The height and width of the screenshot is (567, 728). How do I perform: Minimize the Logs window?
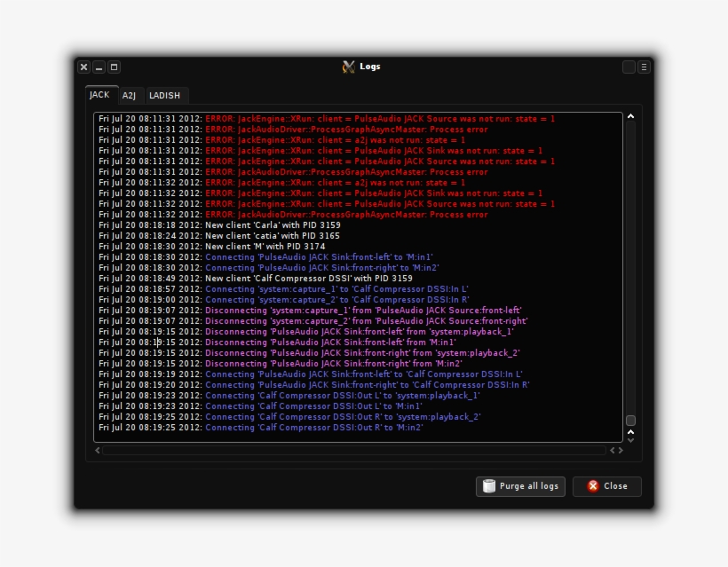[x=99, y=67]
